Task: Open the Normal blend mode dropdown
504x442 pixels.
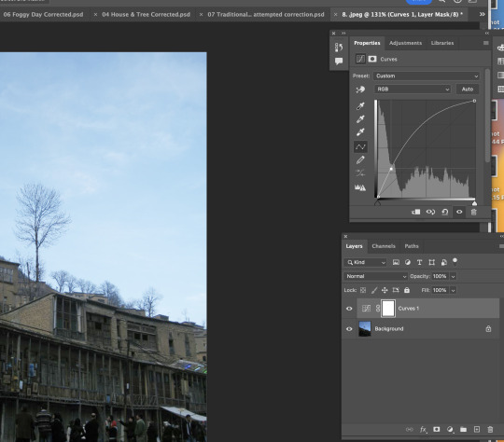Action: pyautogui.click(x=376, y=276)
